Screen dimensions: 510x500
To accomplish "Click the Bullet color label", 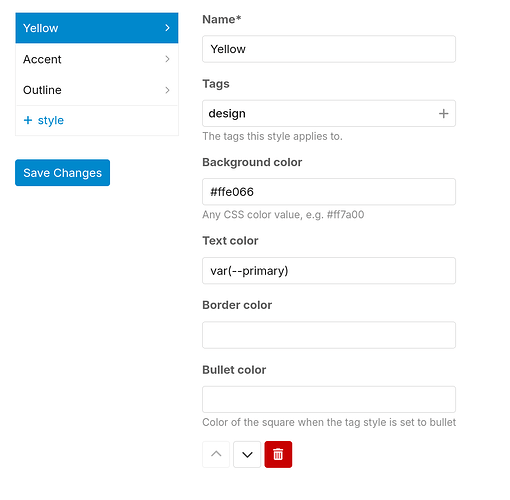I will click(x=234, y=370).
